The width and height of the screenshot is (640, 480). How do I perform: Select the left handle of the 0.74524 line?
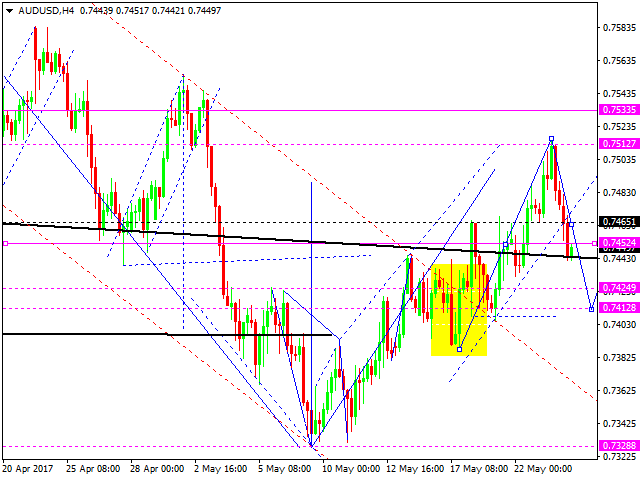pyautogui.click(x=5, y=244)
